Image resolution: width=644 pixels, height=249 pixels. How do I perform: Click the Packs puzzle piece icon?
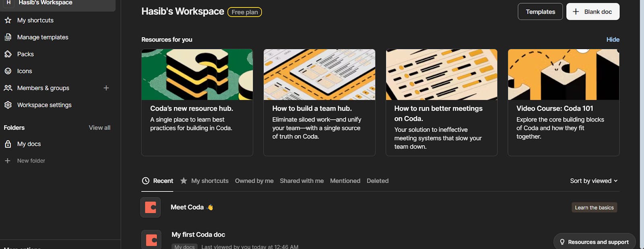[x=8, y=54]
